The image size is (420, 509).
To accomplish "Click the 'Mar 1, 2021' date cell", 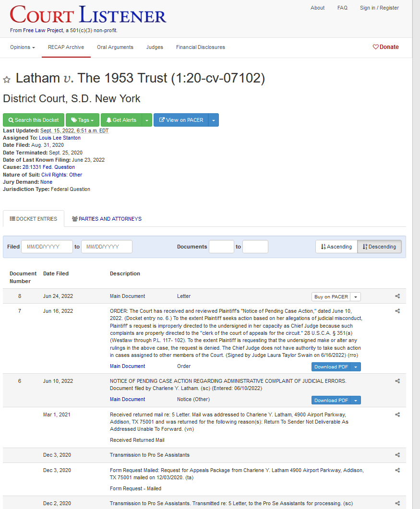I will [57, 414].
